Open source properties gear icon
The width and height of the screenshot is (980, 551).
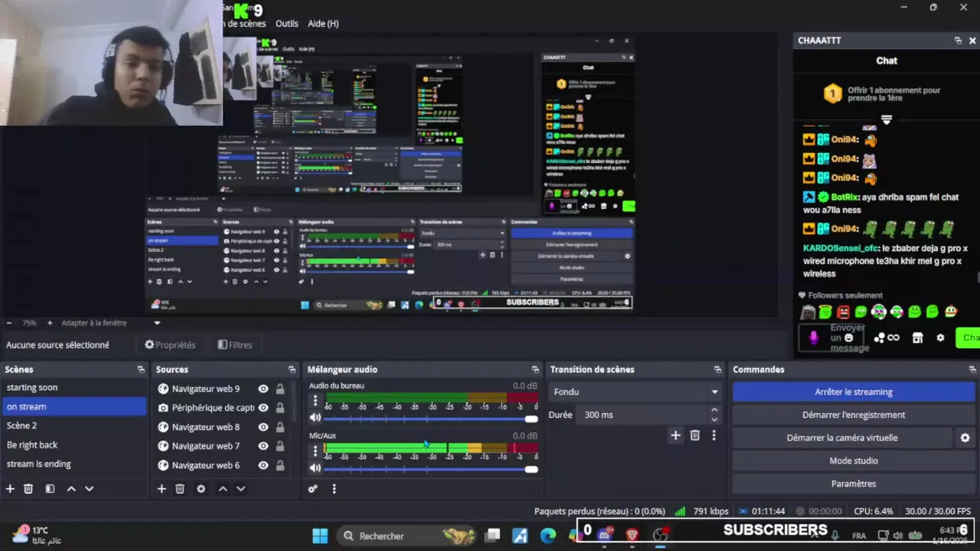click(201, 488)
